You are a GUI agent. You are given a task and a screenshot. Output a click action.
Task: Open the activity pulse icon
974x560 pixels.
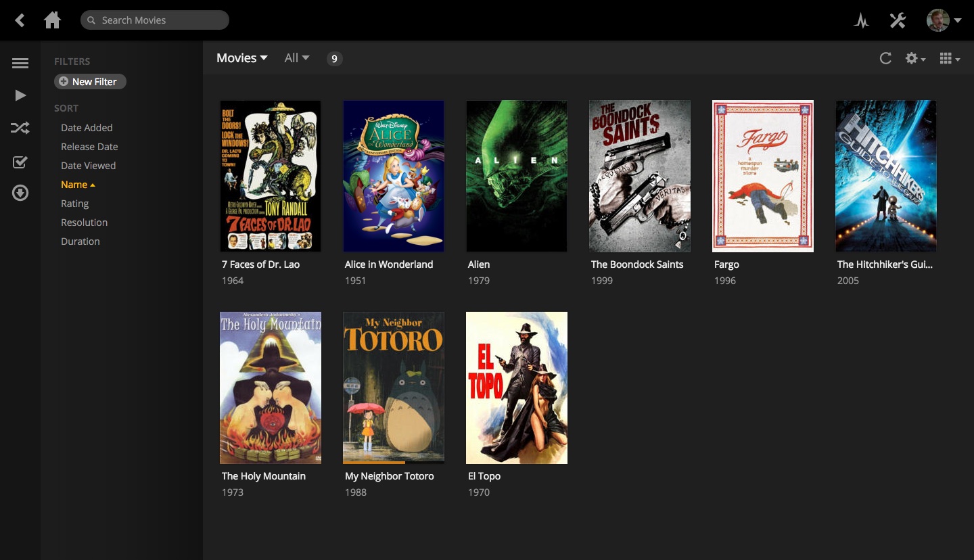tap(861, 20)
